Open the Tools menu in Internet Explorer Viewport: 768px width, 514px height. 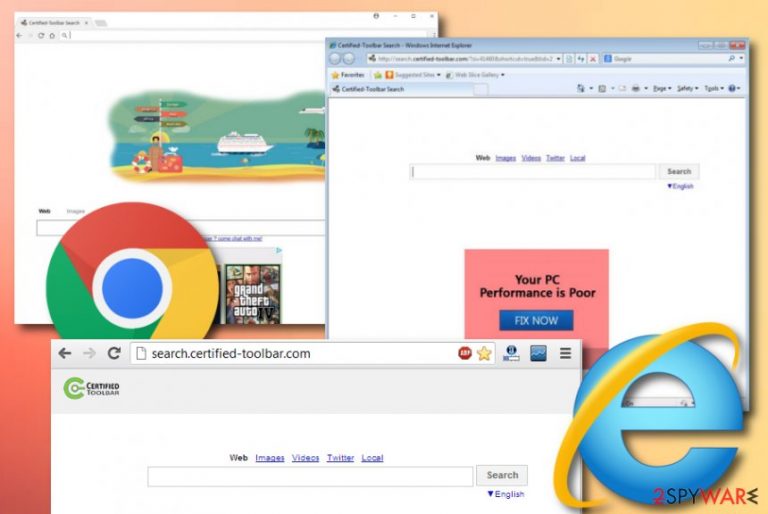tap(714, 88)
